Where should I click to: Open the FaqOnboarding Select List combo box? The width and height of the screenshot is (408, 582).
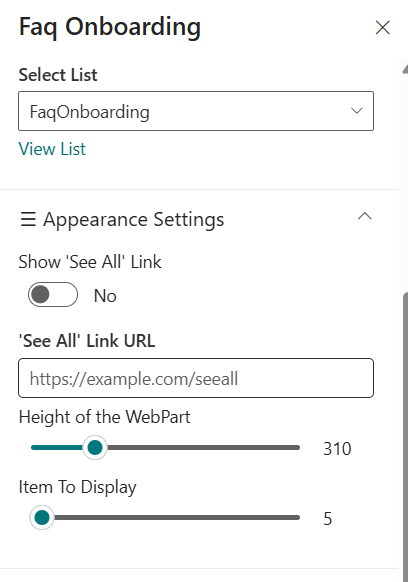pyautogui.click(x=196, y=111)
